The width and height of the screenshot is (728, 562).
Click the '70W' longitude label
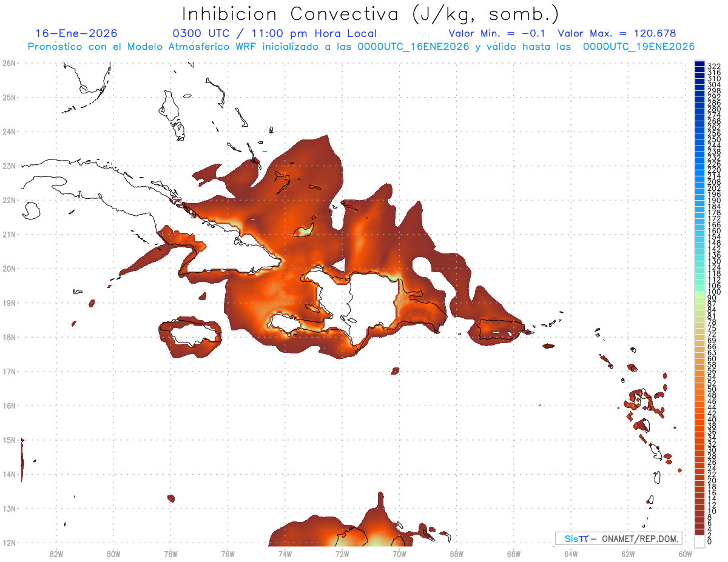(399, 554)
